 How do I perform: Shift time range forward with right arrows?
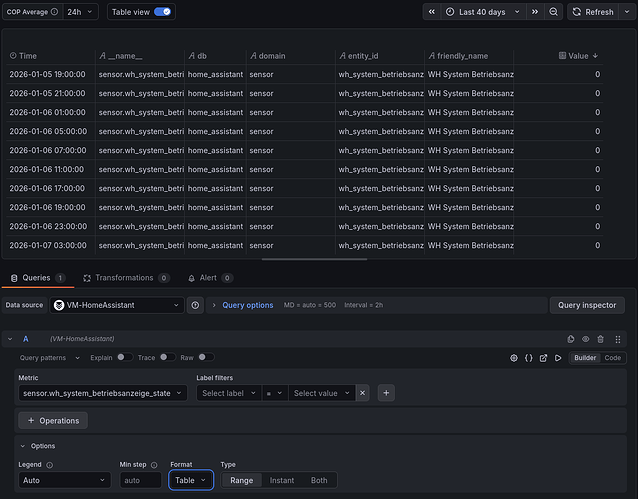(x=535, y=12)
